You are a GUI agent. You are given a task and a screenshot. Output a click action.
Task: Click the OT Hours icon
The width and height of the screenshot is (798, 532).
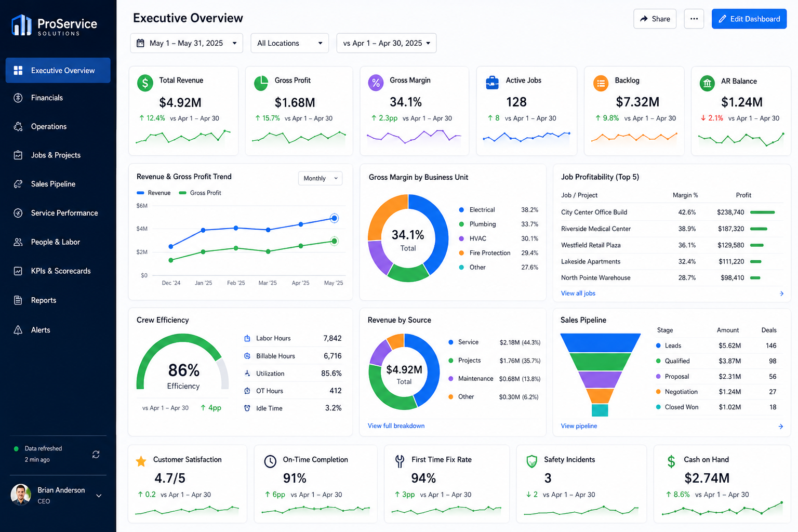click(x=247, y=391)
